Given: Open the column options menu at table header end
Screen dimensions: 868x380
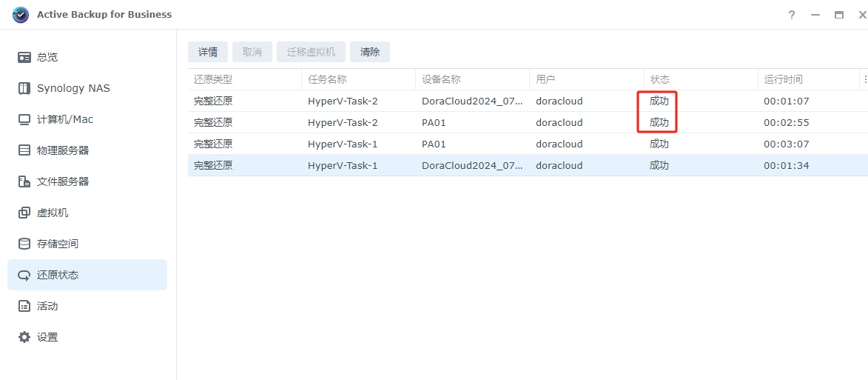Looking at the screenshot, I should [x=864, y=79].
